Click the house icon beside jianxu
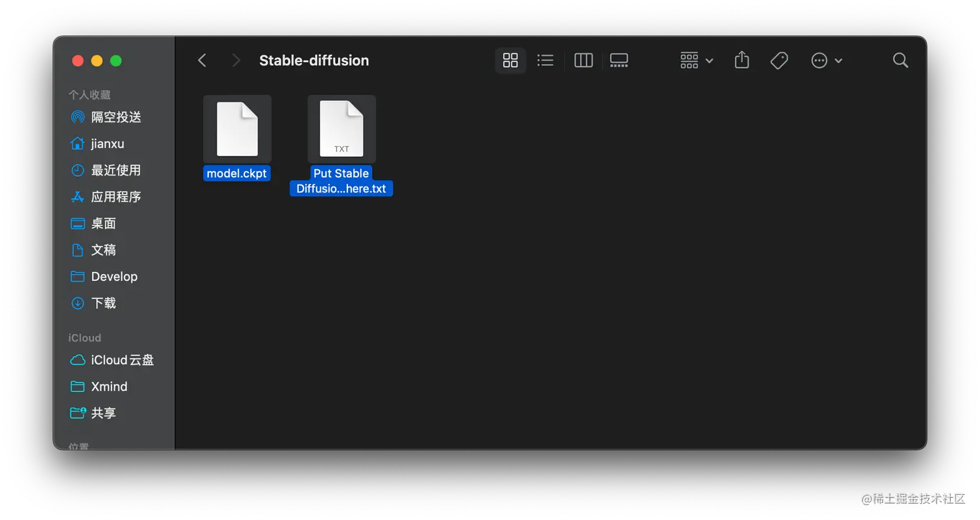The height and width of the screenshot is (520, 980). (78, 144)
